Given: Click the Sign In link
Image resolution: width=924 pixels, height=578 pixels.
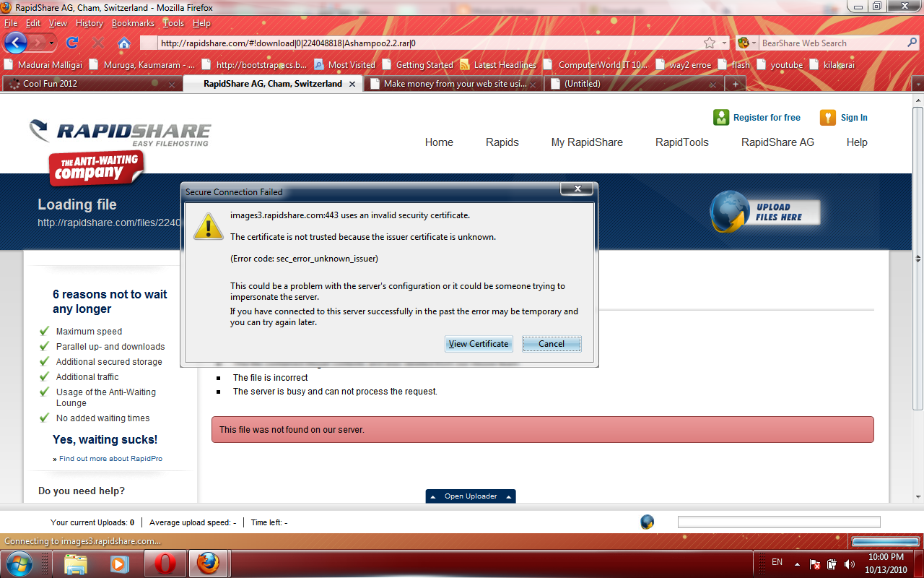Looking at the screenshot, I should click(854, 118).
